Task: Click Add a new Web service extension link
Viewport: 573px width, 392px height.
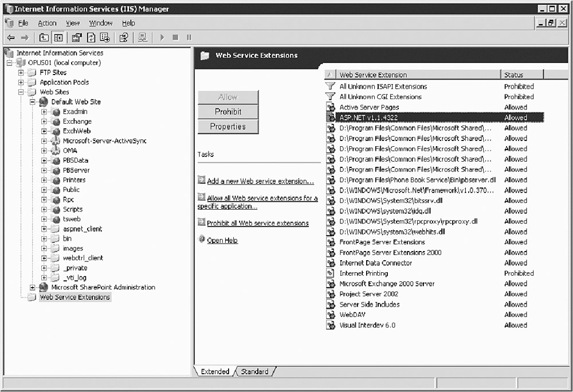Action: [260, 181]
